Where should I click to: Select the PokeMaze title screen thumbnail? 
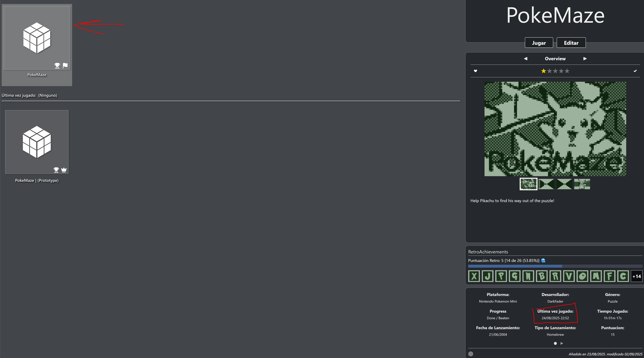click(x=528, y=184)
